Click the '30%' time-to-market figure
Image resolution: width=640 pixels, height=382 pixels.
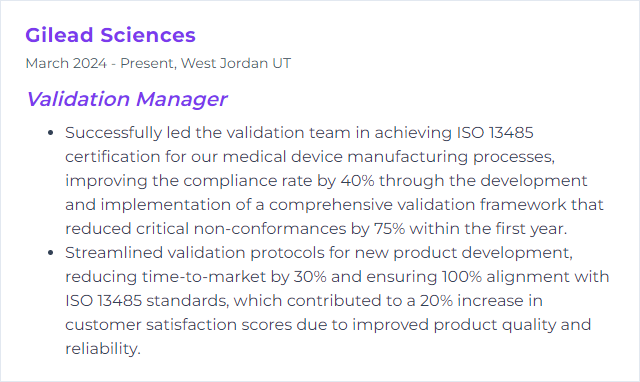click(310, 277)
